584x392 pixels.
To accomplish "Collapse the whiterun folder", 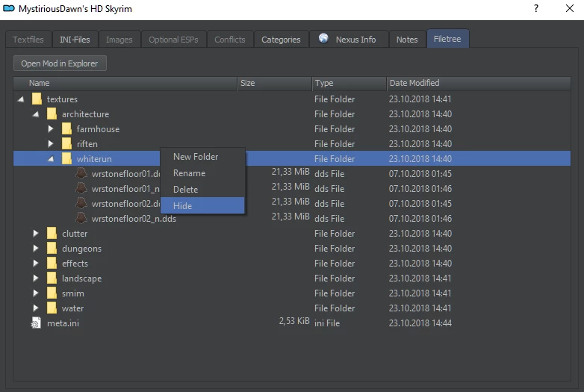I will 51,158.
